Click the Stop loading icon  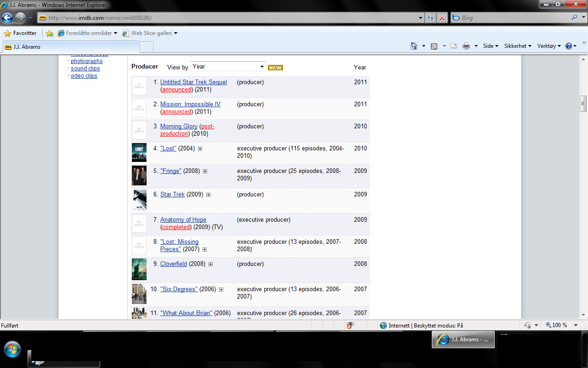pos(442,18)
